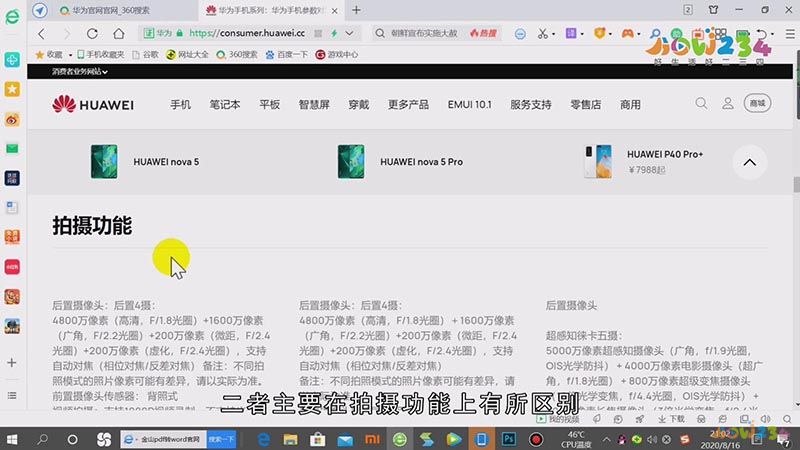The image size is (800, 450).
Task: Open the scissors screenshot tool
Action: tap(542, 34)
